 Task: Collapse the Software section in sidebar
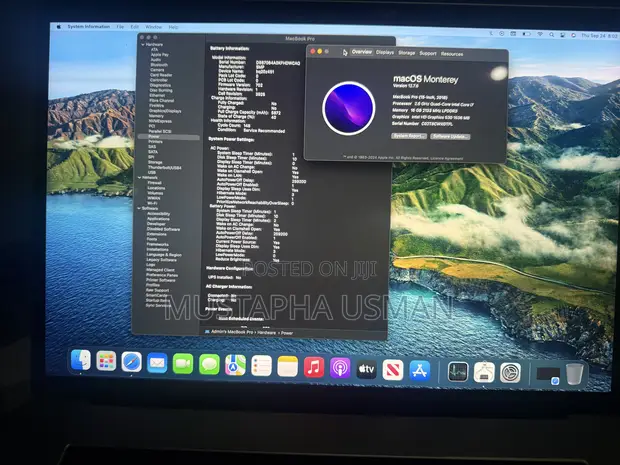pos(138,208)
